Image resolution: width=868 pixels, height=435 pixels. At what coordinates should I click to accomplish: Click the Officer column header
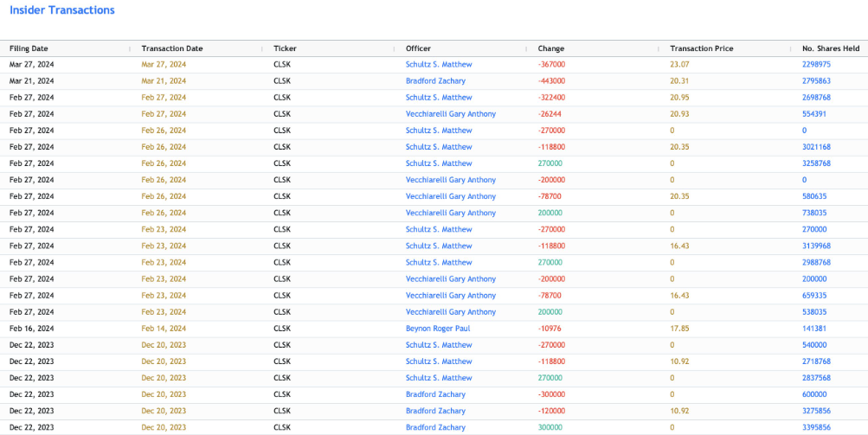click(418, 48)
